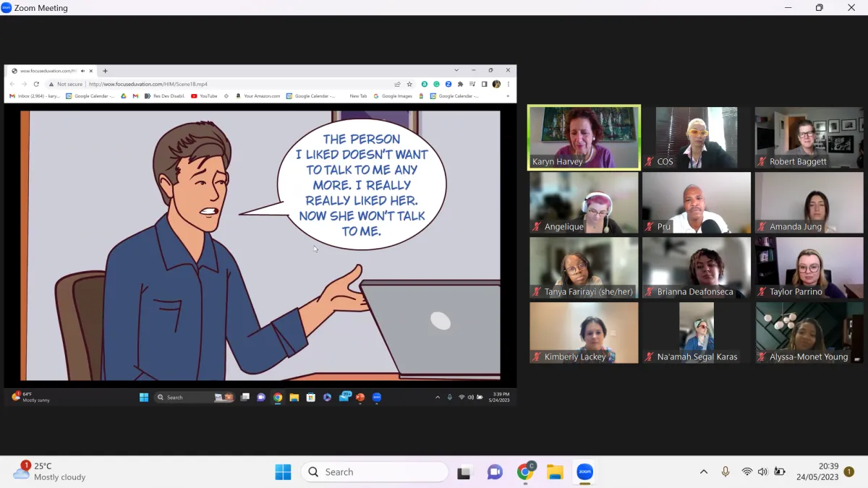Click Pru's muted microphone icon

point(650,227)
